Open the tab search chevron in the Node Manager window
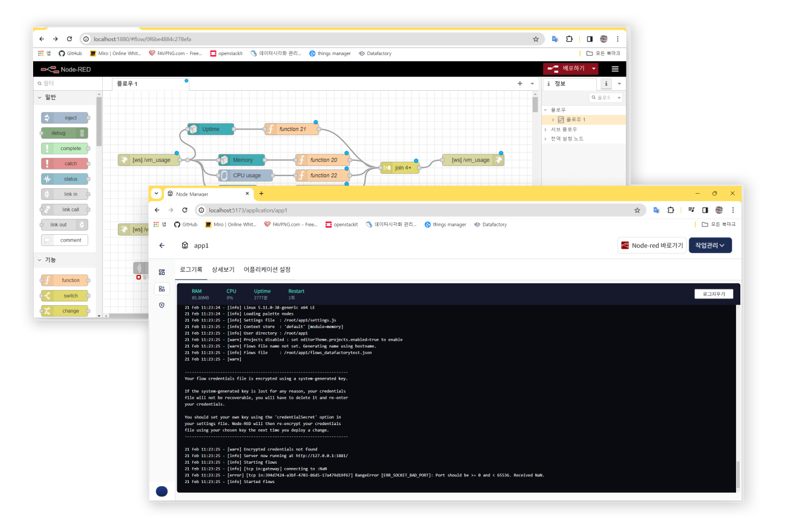 tap(156, 193)
